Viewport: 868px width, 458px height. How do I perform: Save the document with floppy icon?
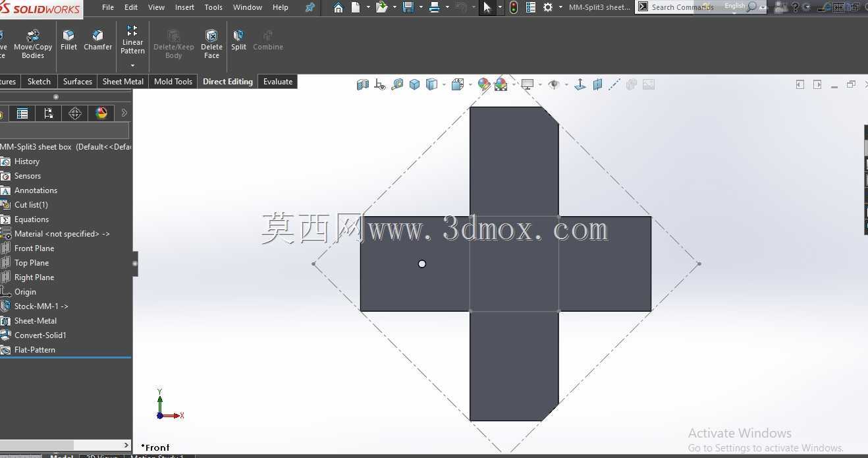pos(408,7)
